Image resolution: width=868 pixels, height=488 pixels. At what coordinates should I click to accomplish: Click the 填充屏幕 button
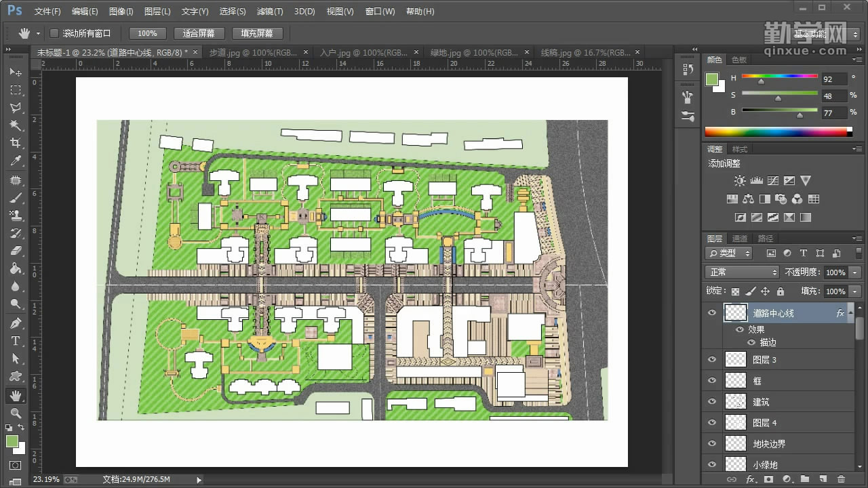click(x=257, y=33)
